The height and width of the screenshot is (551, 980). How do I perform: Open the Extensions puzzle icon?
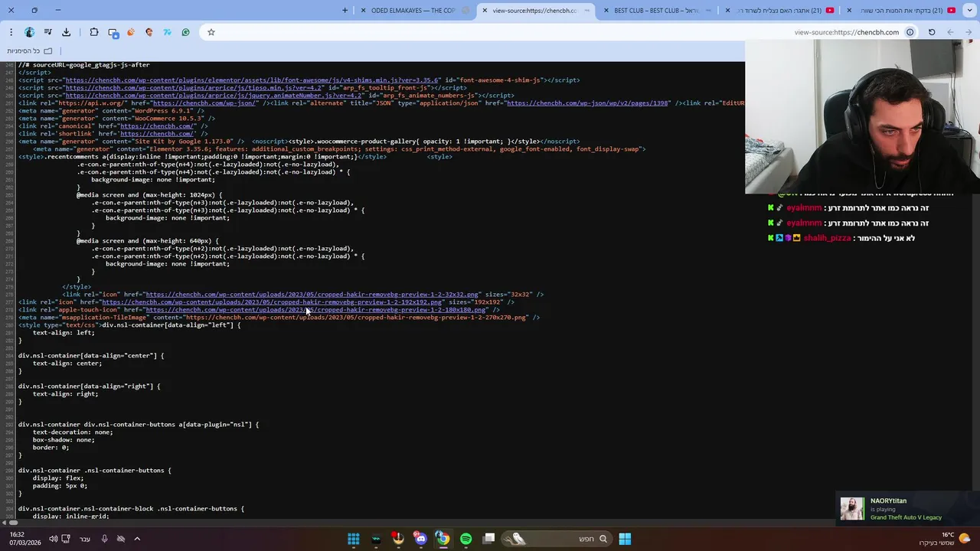(93, 32)
